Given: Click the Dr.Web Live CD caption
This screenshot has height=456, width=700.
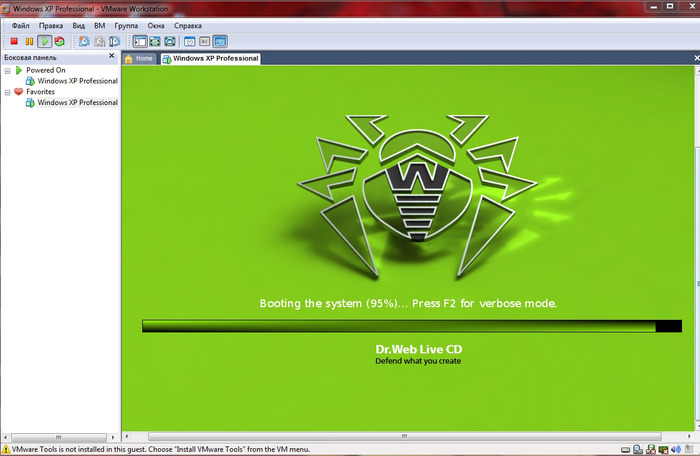Looking at the screenshot, I should pyautogui.click(x=419, y=349).
